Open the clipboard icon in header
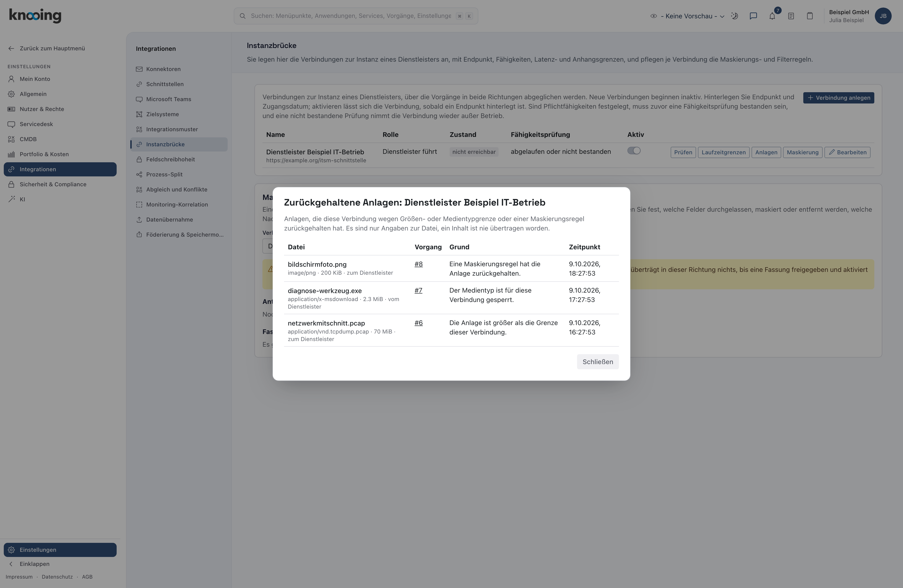 [810, 16]
